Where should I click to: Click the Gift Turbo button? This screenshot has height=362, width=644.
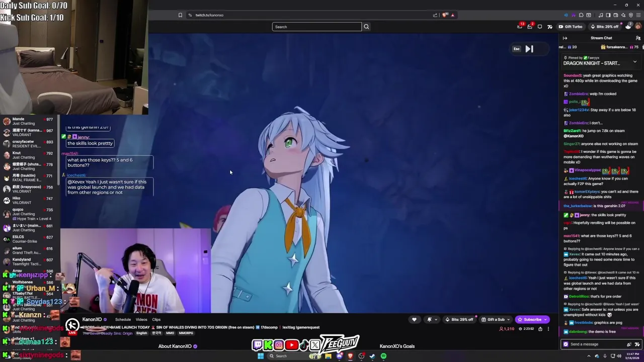570,27
